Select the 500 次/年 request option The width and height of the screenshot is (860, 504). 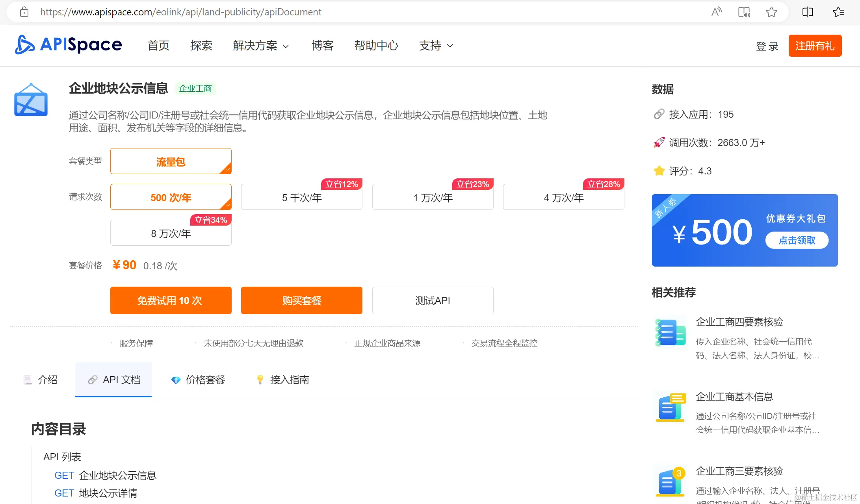pos(171,197)
